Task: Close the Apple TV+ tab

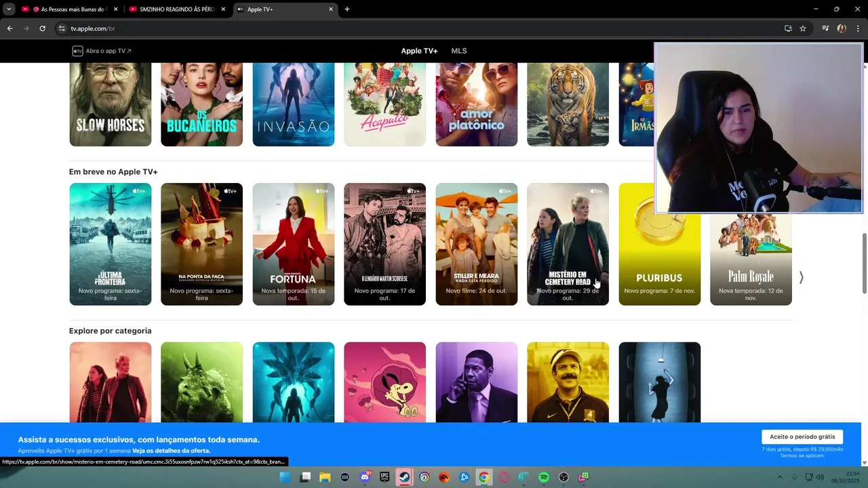Action: tap(331, 9)
